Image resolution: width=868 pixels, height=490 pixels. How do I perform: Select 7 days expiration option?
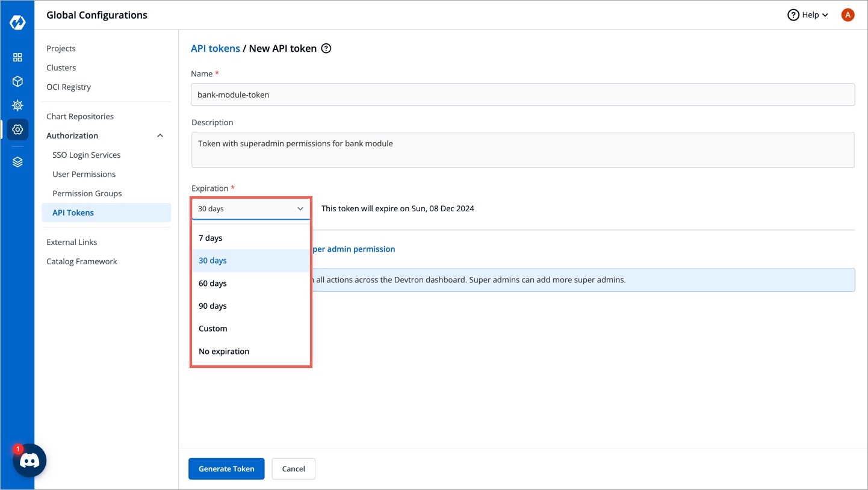211,238
